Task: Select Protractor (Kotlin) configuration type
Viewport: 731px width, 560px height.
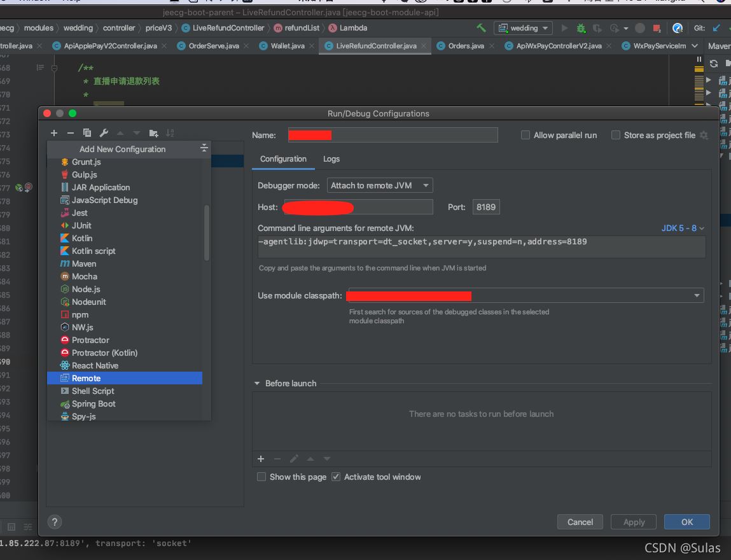Action: (x=125, y=353)
